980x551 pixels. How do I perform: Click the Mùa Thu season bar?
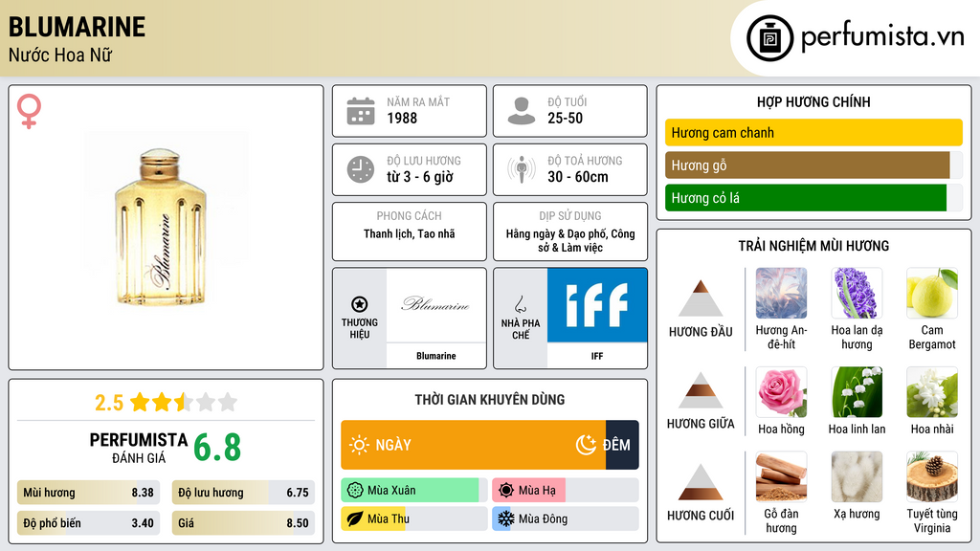click(413, 518)
